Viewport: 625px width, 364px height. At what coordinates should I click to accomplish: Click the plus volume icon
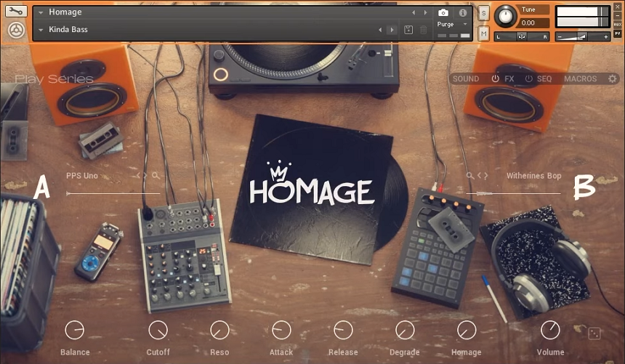click(x=606, y=37)
